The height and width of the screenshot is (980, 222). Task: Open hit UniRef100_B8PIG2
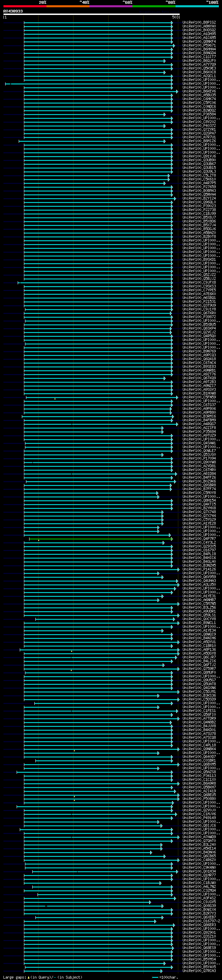click(x=199, y=23)
